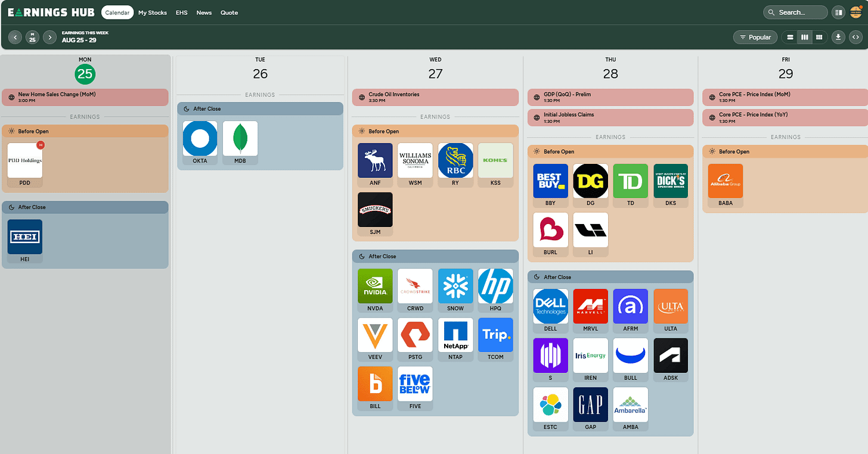Open the Crude Oil Inventories event
The width and height of the screenshot is (868, 454).
coord(435,97)
